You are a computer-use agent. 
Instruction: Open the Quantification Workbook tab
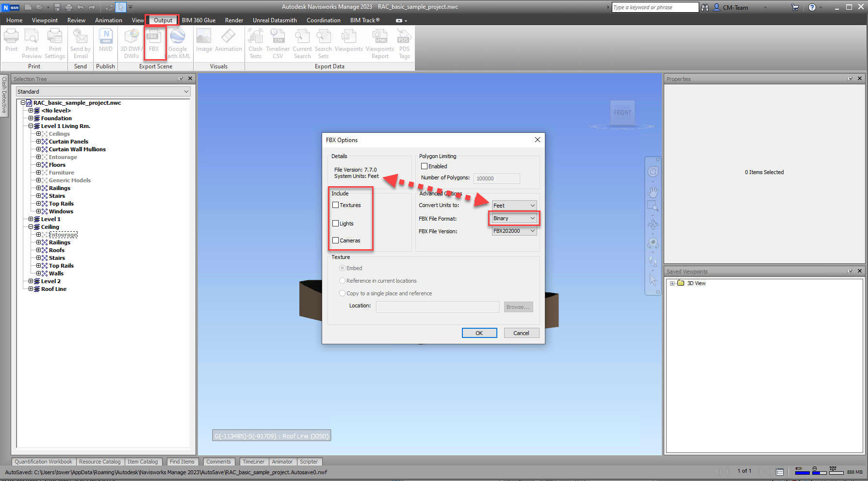coord(43,462)
